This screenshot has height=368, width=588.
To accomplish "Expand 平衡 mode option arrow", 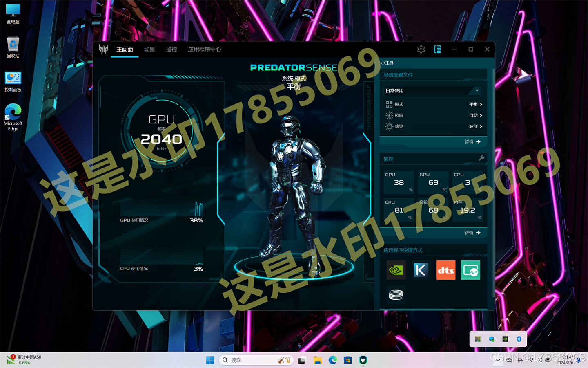I will pyautogui.click(x=481, y=104).
